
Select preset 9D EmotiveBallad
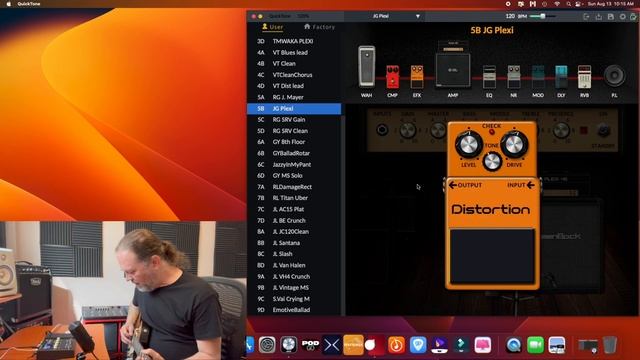(x=294, y=310)
